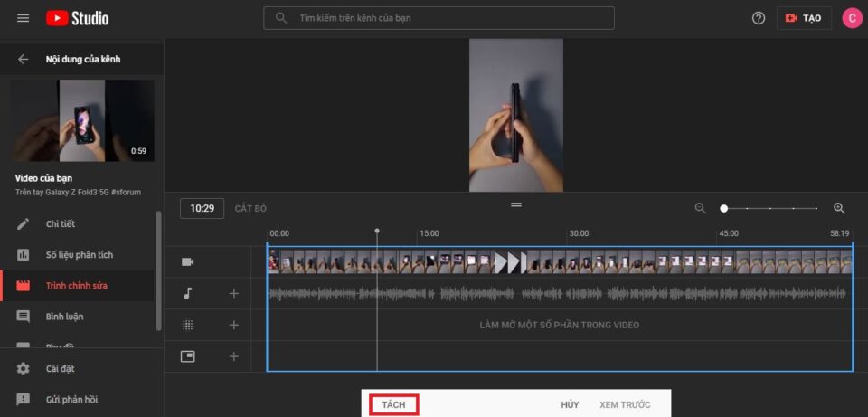Open Cài đặt settings
Viewport: 868px width, 417px height.
tap(61, 368)
